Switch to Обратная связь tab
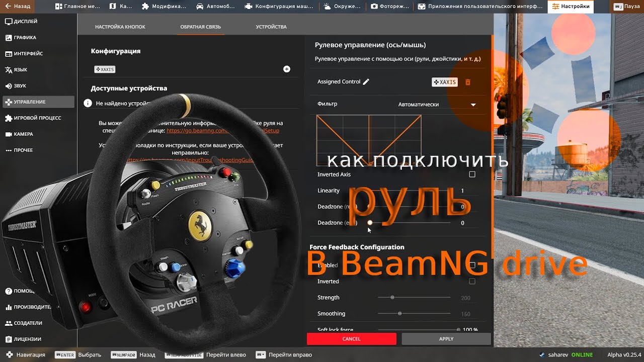 pyautogui.click(x=200, y=27)
